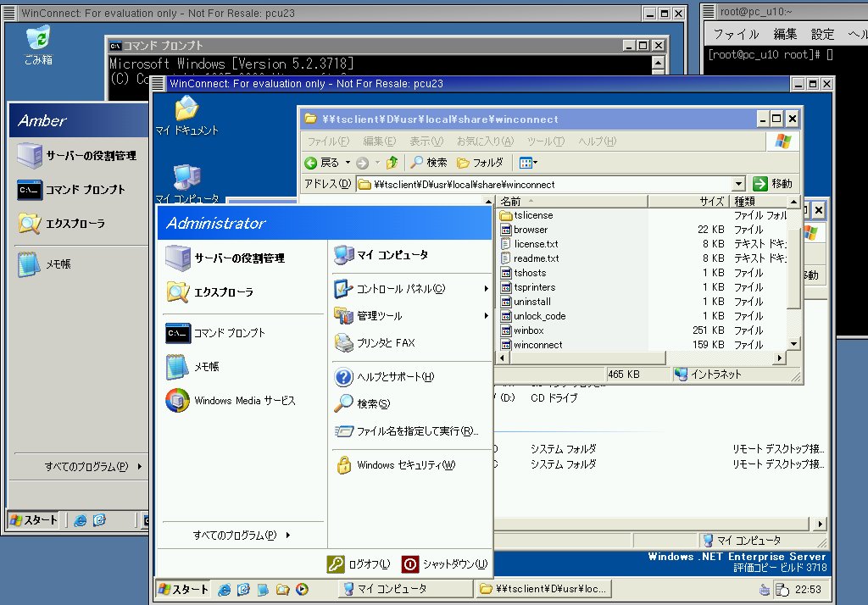The height and width of the screenshot is (605, 868).
Task: Open the 戻る history dropdown arrow
Action: [x=348, y=162]
